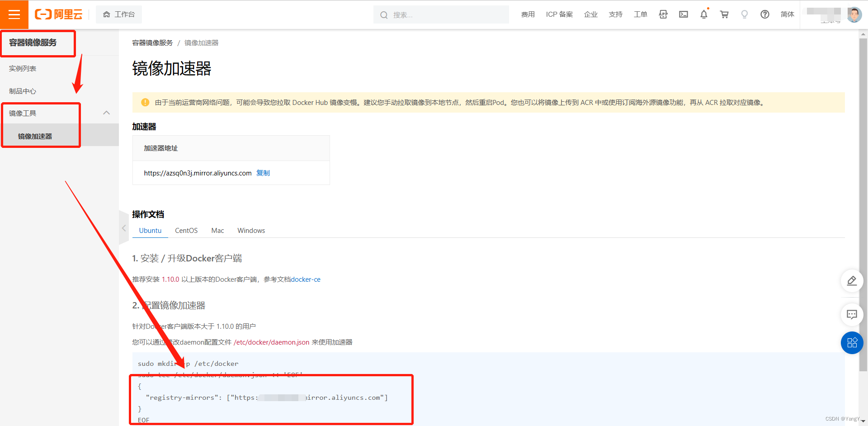This screenshot has height=426, width=868.
Task: Switch to the Windows tab
Action: tap(251, 230)
